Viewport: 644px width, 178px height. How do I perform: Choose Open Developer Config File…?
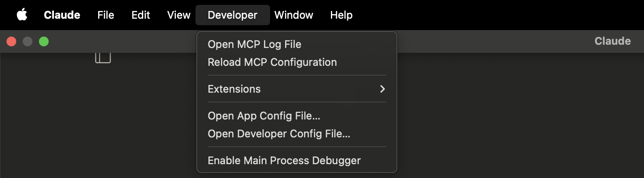click(x=297, y=134)
